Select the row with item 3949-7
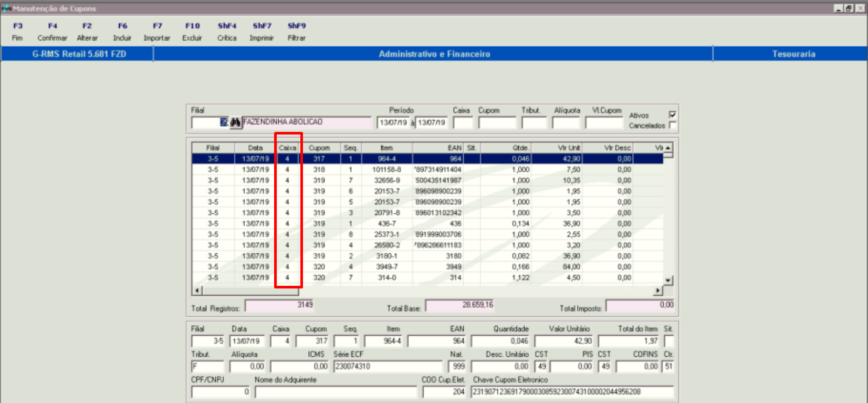Image resolution: width=868 pixels, height=403 pixels. point(427,266)
